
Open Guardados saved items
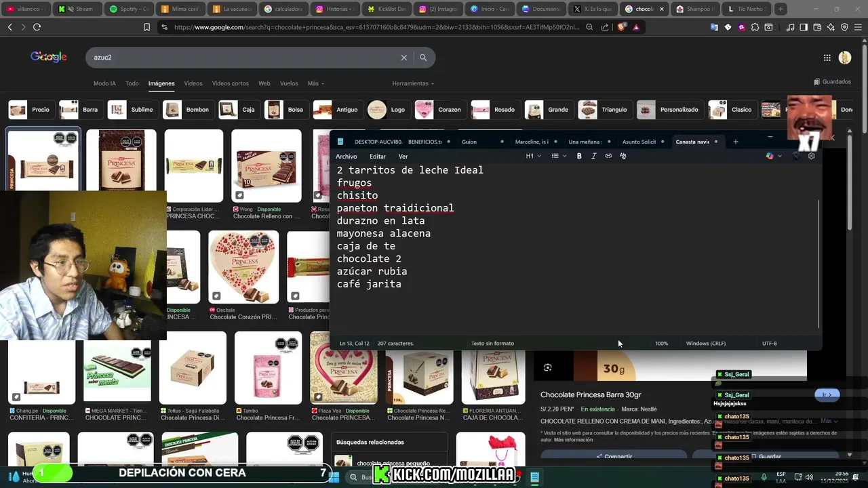831,81
